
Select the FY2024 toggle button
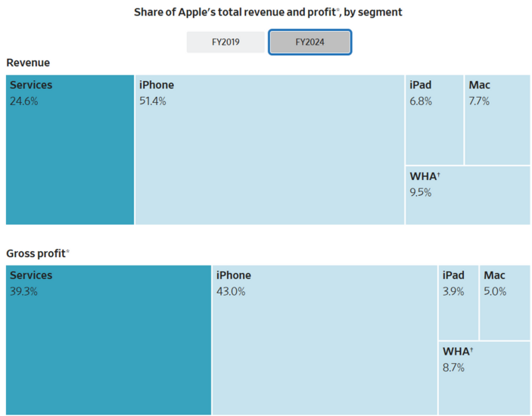point(310,42)
